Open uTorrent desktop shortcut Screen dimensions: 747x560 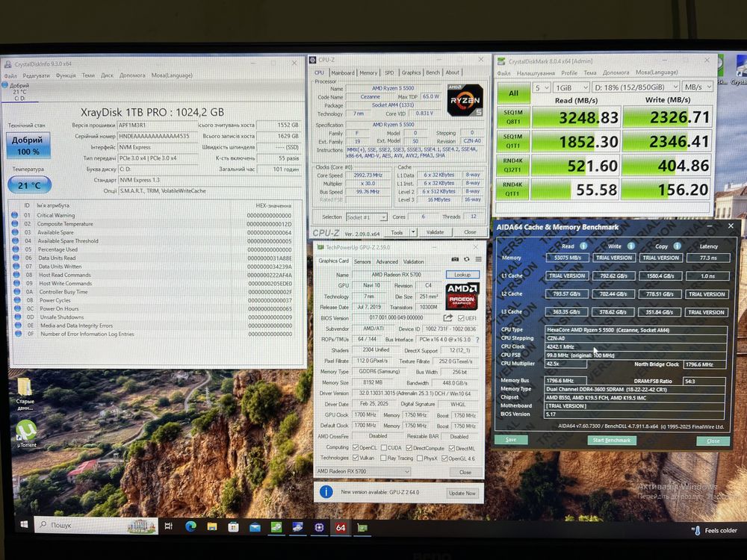(26, 433)
